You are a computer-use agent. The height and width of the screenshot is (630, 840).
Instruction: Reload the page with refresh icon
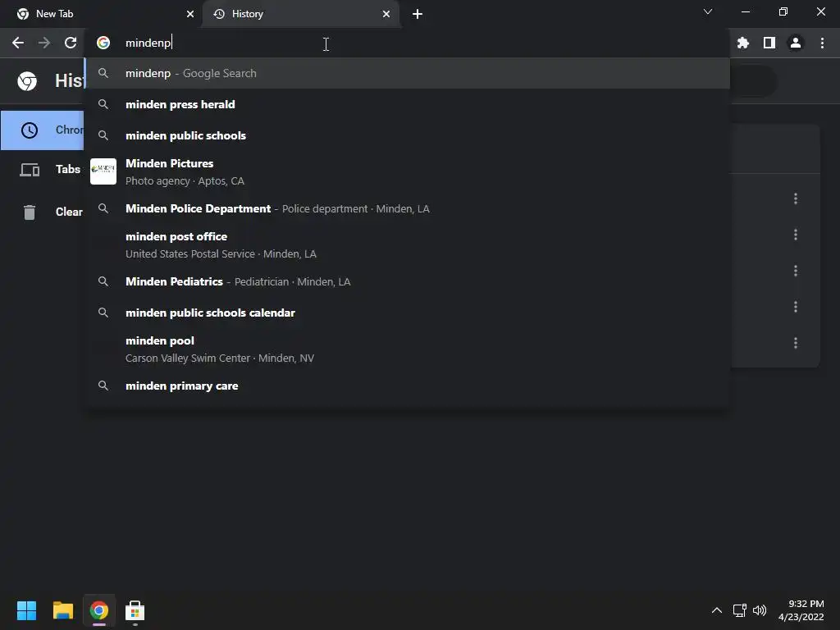point(71,43)
